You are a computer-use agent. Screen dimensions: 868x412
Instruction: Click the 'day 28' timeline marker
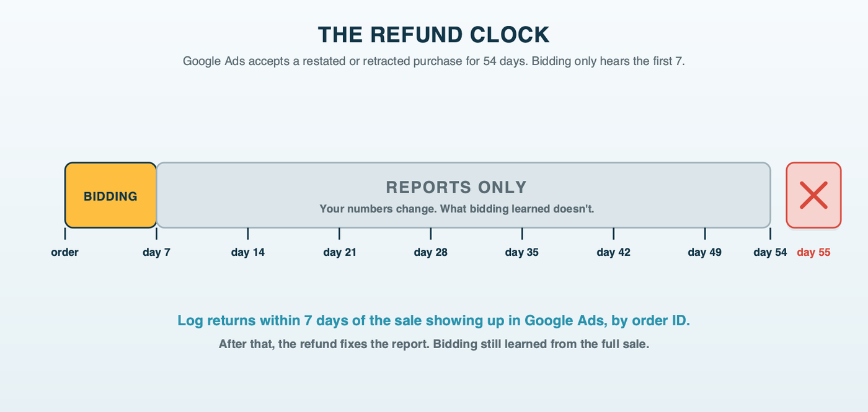[x=430, y=252]
